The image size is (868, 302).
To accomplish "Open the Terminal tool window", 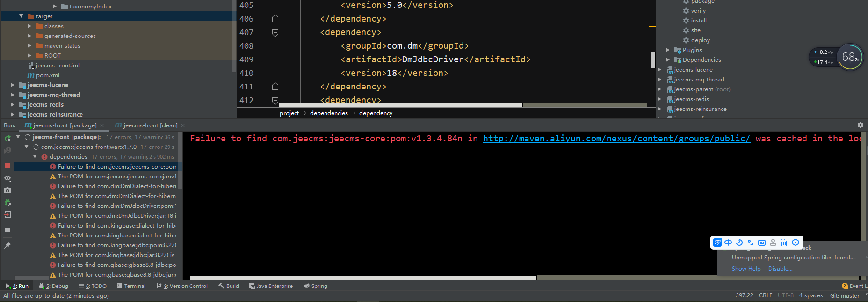I will point(131,286).
